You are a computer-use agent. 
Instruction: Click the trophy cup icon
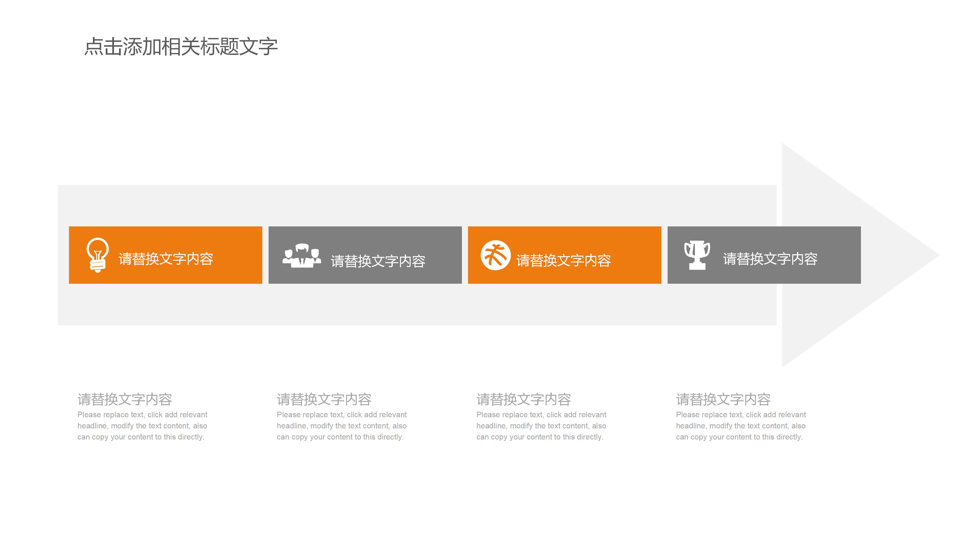[697, 255]
